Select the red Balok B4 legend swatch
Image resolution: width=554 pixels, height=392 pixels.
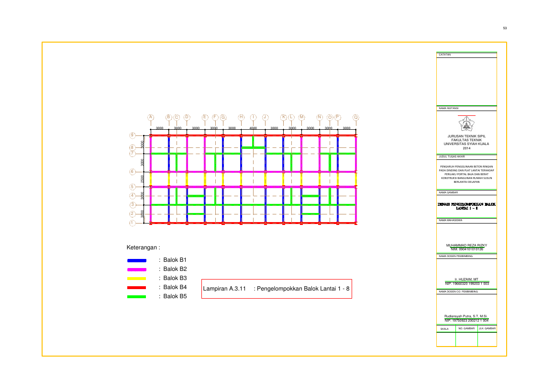tap(137, 288)
